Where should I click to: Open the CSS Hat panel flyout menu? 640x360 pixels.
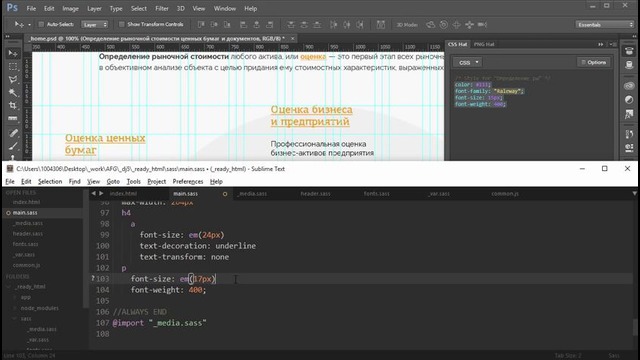coord(613,44)
